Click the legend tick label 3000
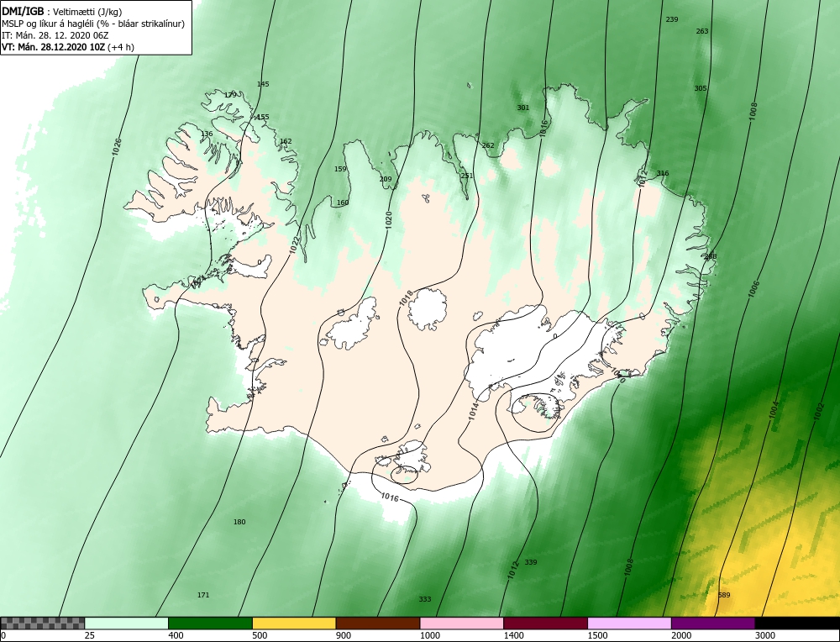 (x=764, y=635)
